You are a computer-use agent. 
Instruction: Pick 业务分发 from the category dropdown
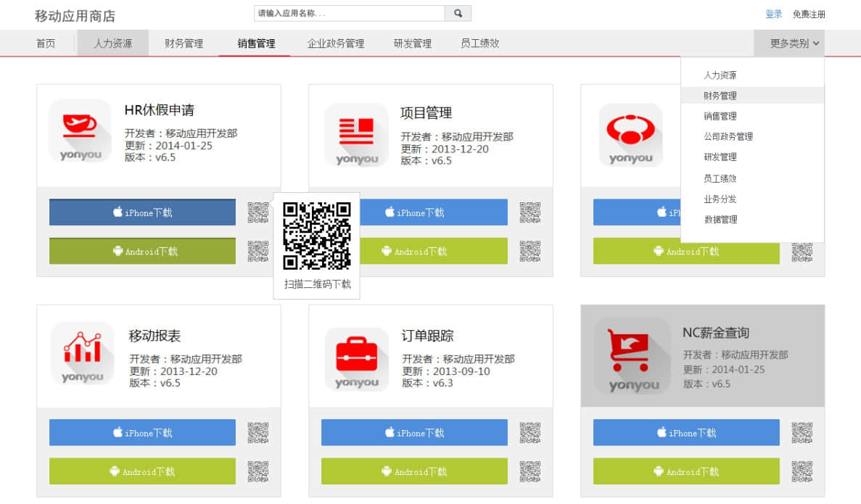tap(720, 199)
